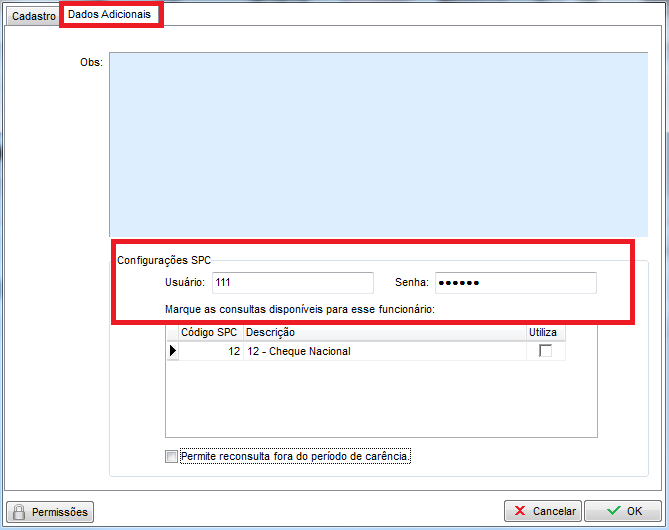This screenshot has height=530, width=669.
Task: Click the Senha password field
Action: [515, 283]
